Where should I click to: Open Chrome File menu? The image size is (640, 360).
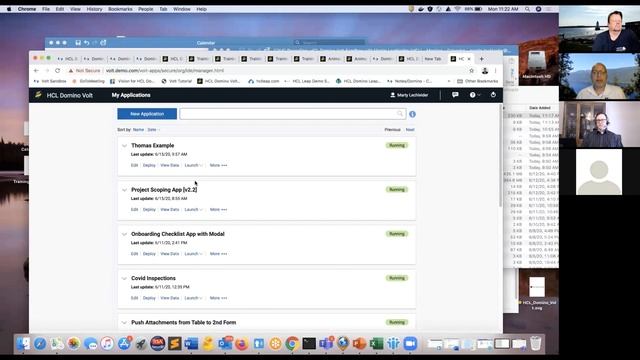[x=46, y=9]
